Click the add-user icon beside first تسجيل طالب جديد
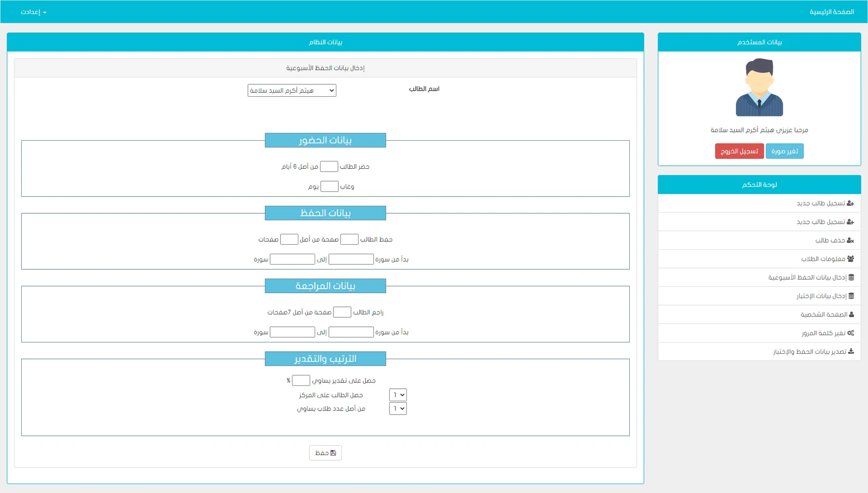Image resolution: width=868 pixels, height=493 pixels. coord(850,203)
